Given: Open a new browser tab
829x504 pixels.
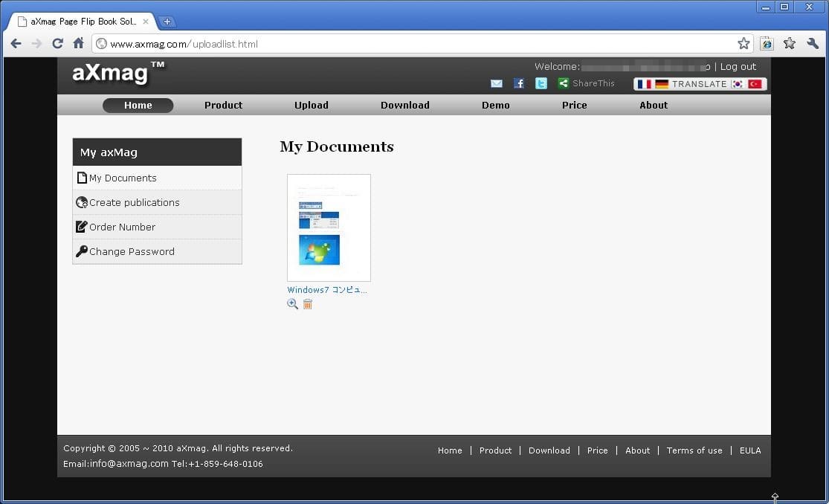Looking at the screenshot, I should pyautogui.click(x=167, y=22).
